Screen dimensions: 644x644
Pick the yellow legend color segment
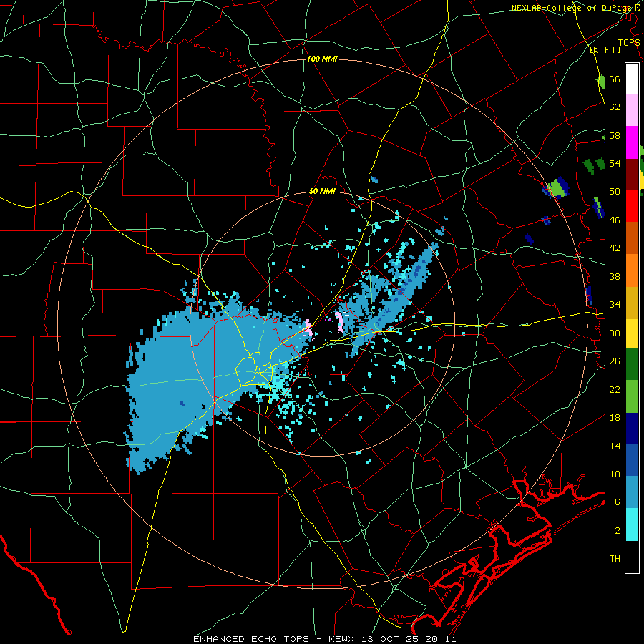632,333
